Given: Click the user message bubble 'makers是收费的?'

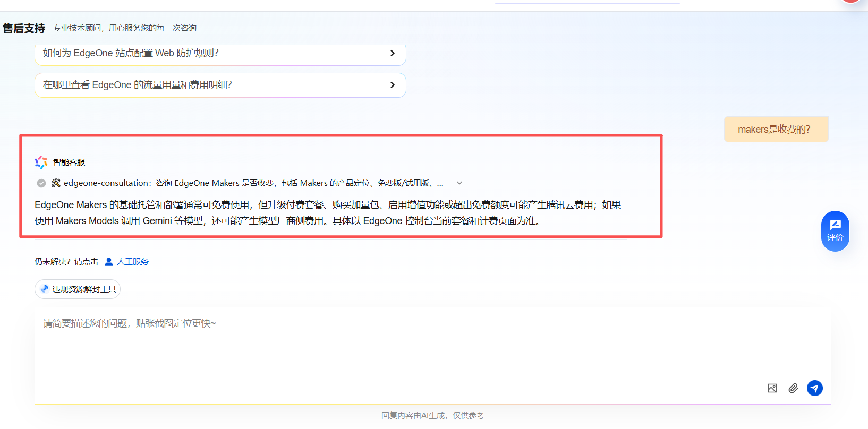Looking at the screenshot, I should pyautogui.click(x=776, y=130).
